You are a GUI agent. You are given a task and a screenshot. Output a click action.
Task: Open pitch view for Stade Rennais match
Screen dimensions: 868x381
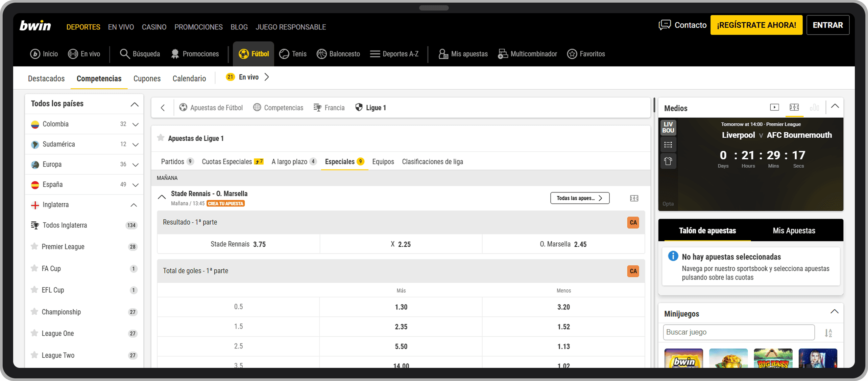pyautogui.click(x=634, y=198)
